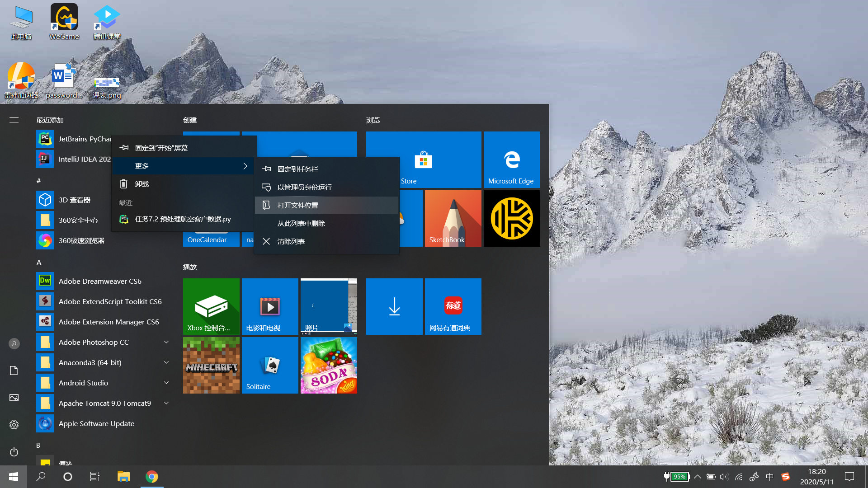Open the Sogou input icon in tray
868x488 pixels.
click(x=786, y=477)
